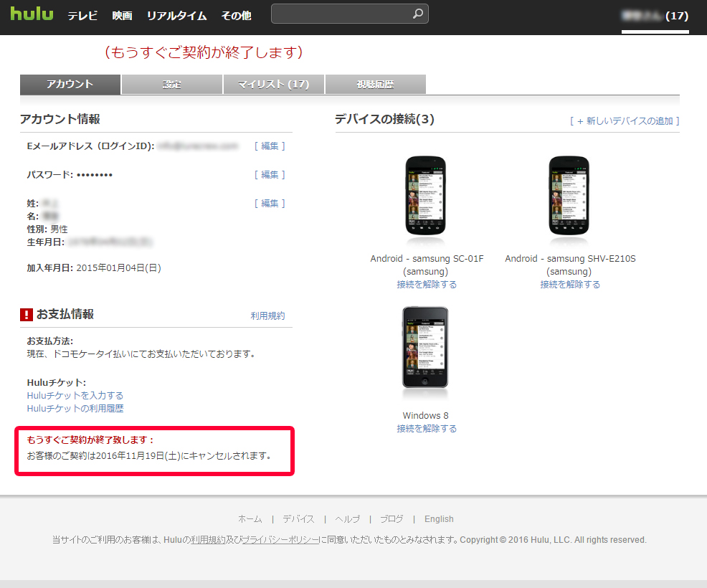Click the samsung SHV-E210S phone thumbnail
Image resolution: width=707 pixels, height=588 pixels.
click(569, 195)
